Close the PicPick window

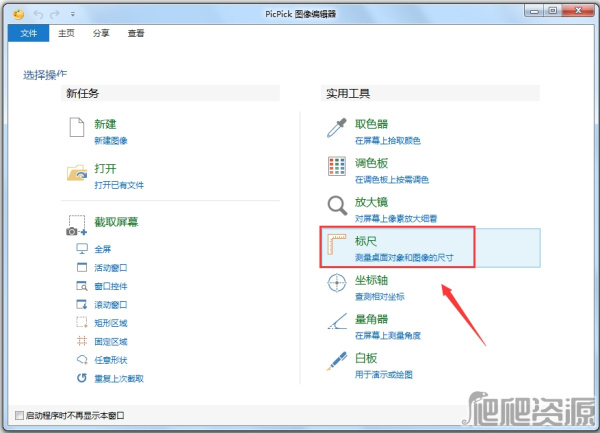point(578,11)
